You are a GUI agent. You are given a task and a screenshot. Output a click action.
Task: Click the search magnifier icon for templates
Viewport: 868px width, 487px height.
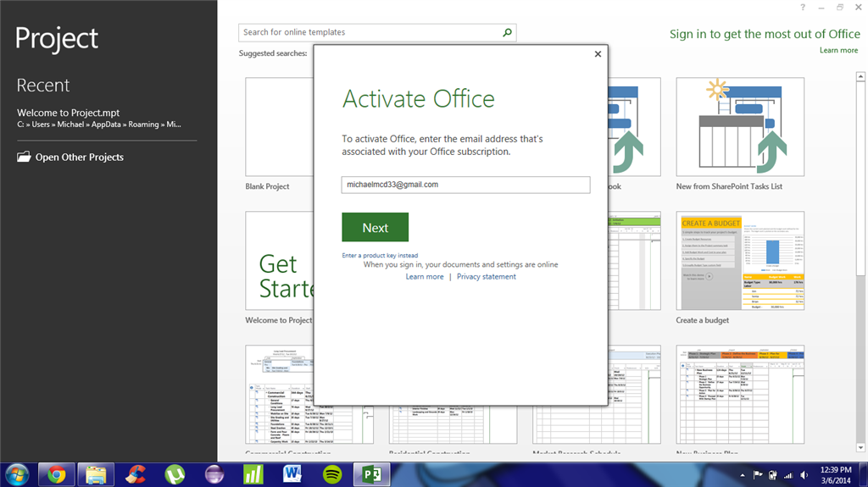(507, 33)
